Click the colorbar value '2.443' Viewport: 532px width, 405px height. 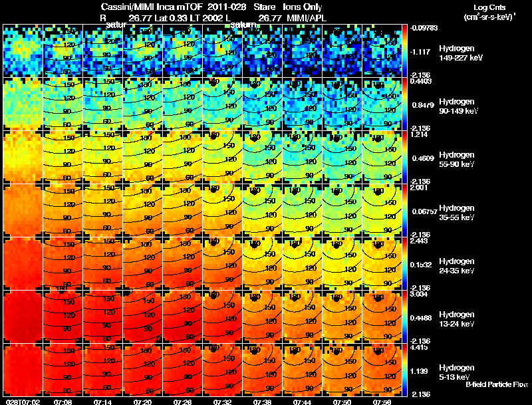tap(419, 241)
